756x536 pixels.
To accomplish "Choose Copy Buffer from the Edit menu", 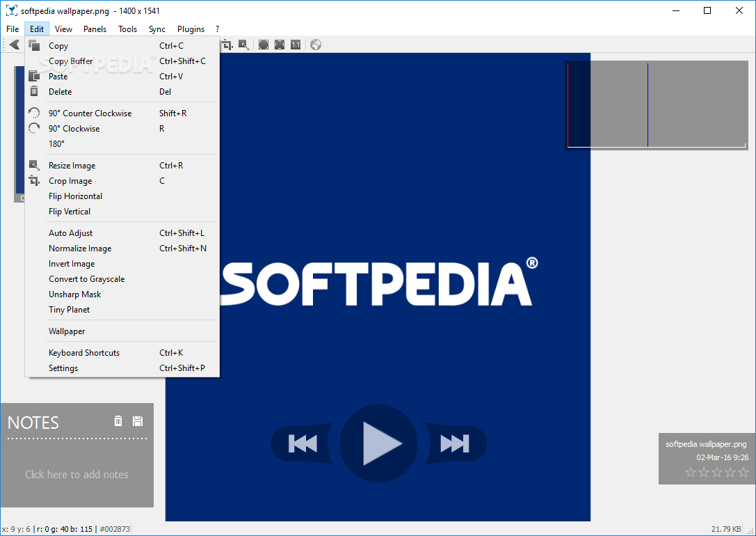I will click(x=122, y=61).
